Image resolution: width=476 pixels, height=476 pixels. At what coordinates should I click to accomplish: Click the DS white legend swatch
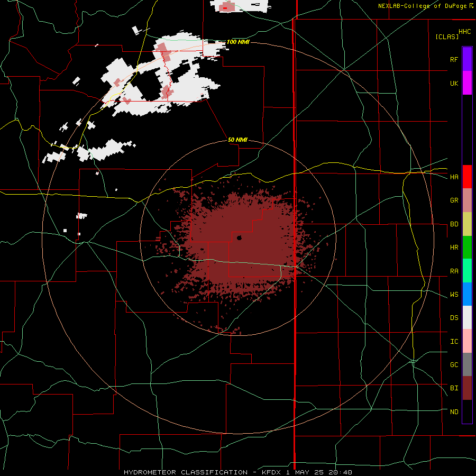[467, 317]
